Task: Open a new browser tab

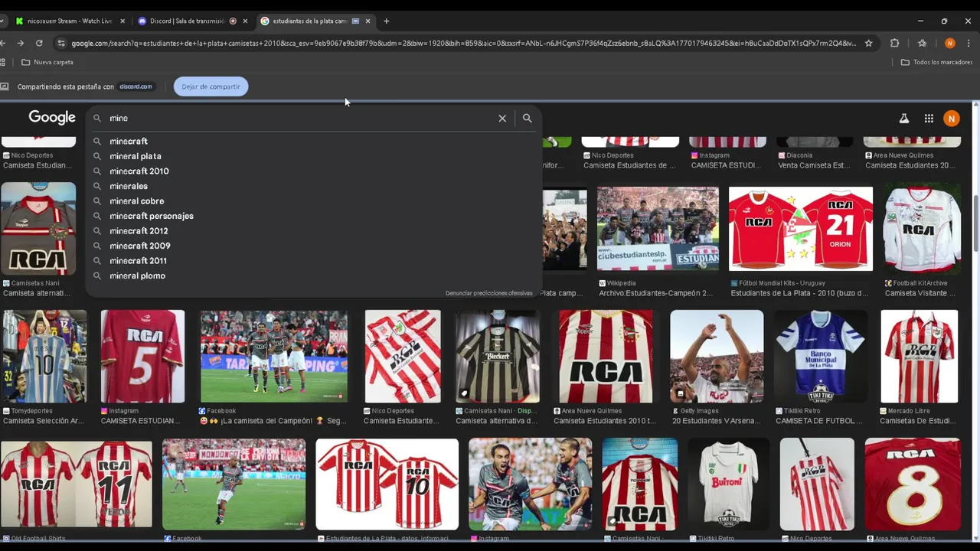Action: click(386, 21)
